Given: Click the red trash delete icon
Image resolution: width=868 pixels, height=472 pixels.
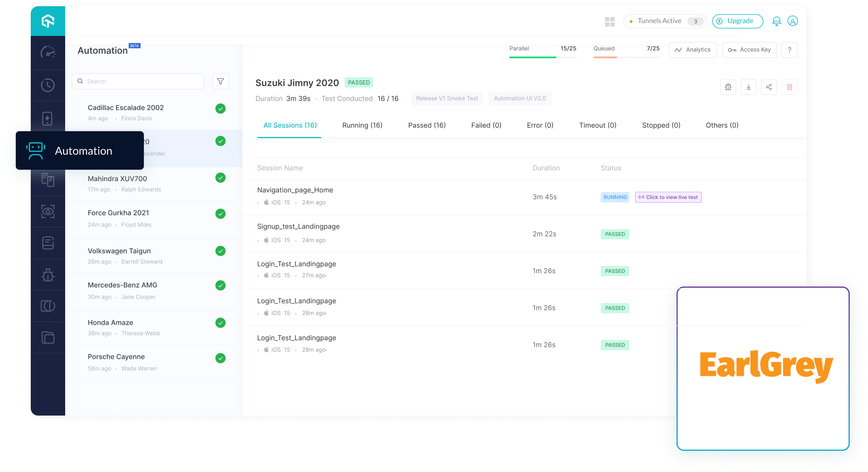Looking at the screenshot, I should [x=789, y=87].
